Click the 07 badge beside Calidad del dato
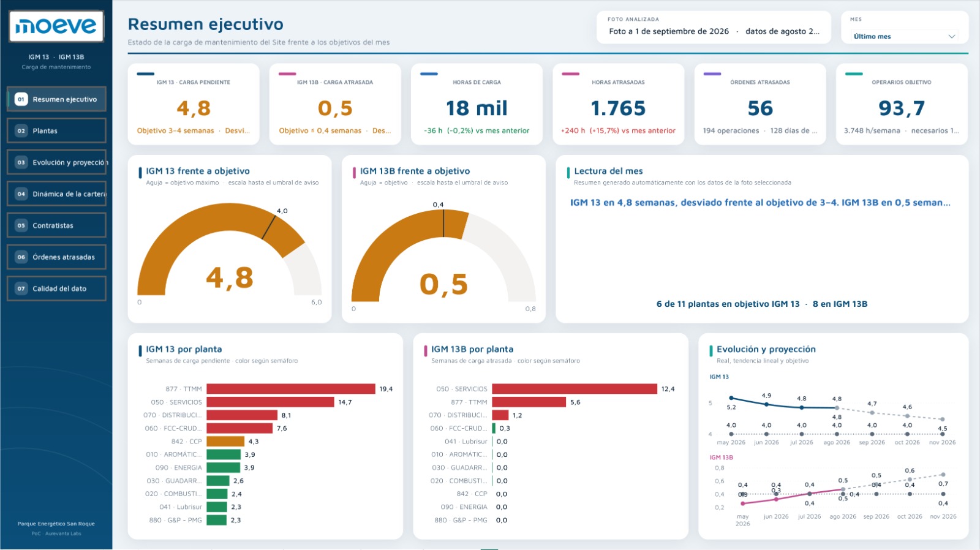Image resolution: width=980 pixels, height=550 pixels. click(x=21, y=288)
